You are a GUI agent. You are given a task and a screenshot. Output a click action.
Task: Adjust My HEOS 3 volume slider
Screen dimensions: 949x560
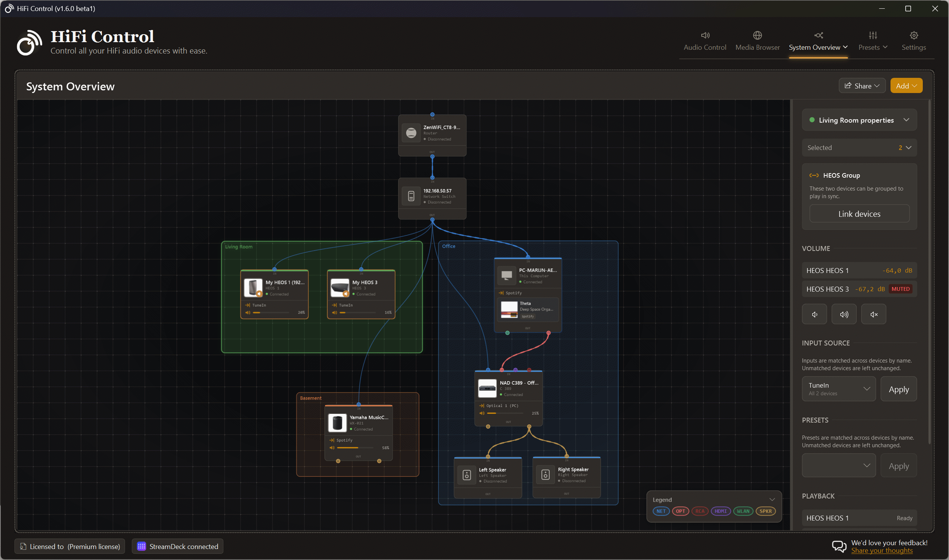(357, 312)
